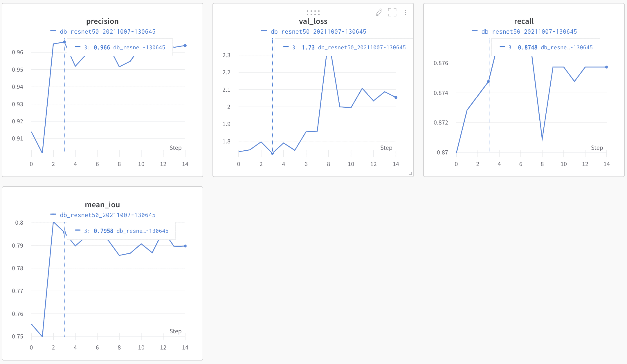Click the last data point on recall chart
Image resolution: width=627 pixels, height=364 pixels.
pyautogui.click(x=607, y=67)
